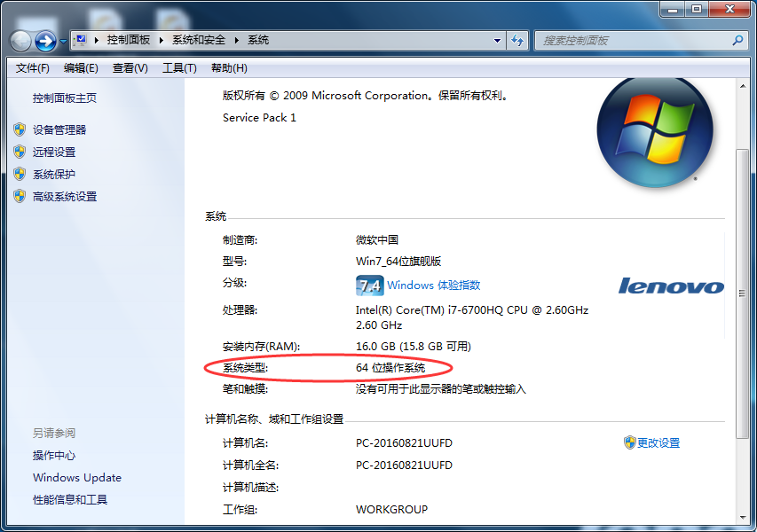Open 高级系统设置 link
The width and height of the screenshot is (757, 532).
coord(65,196)
